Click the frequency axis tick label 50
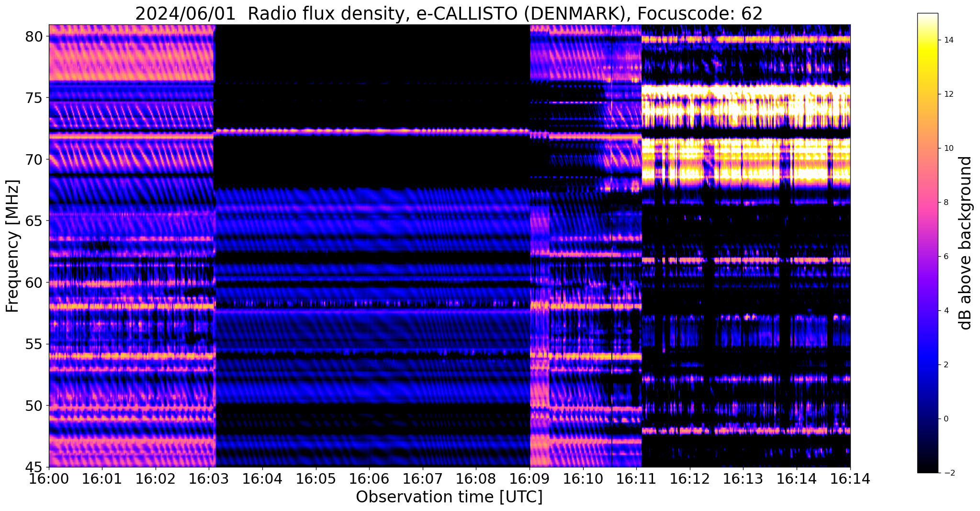This screenshot has width=980, height=511. click(x=34, y=406)
